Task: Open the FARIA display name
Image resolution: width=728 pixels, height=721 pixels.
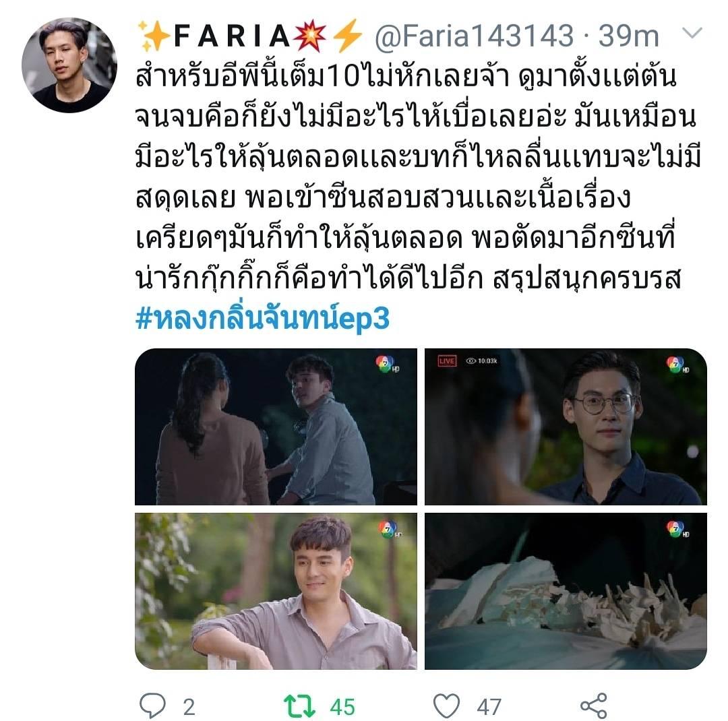Action: click(x=232, y=36)
